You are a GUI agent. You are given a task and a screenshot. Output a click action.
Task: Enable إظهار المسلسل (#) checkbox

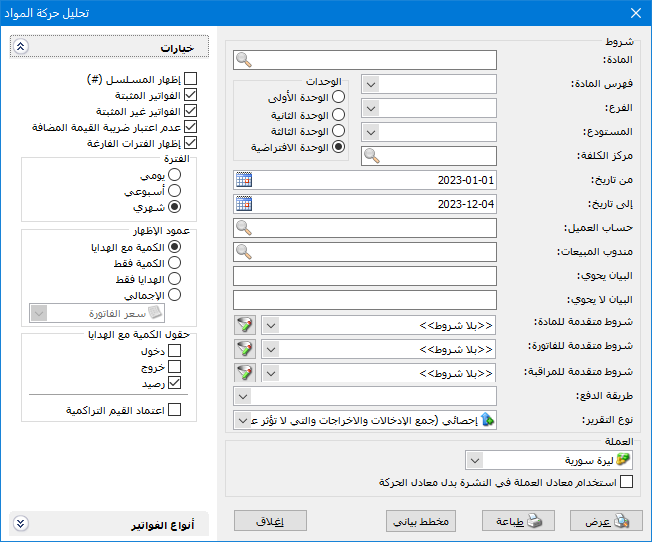click(190, 79)
